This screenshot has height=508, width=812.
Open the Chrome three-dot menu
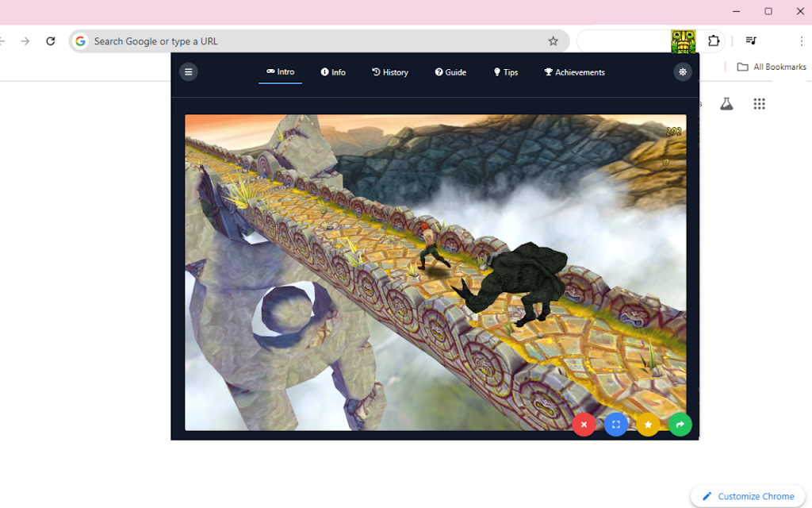(x=801, y=41)
